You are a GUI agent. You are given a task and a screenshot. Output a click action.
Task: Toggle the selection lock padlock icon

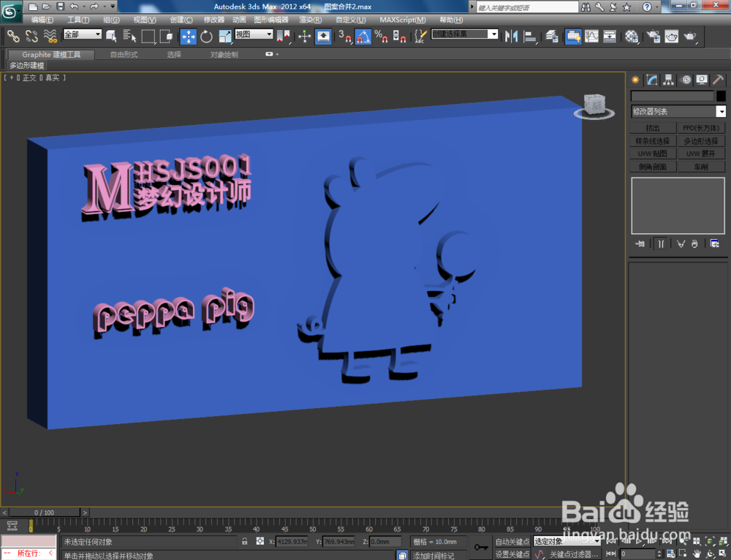coord(245,541)
